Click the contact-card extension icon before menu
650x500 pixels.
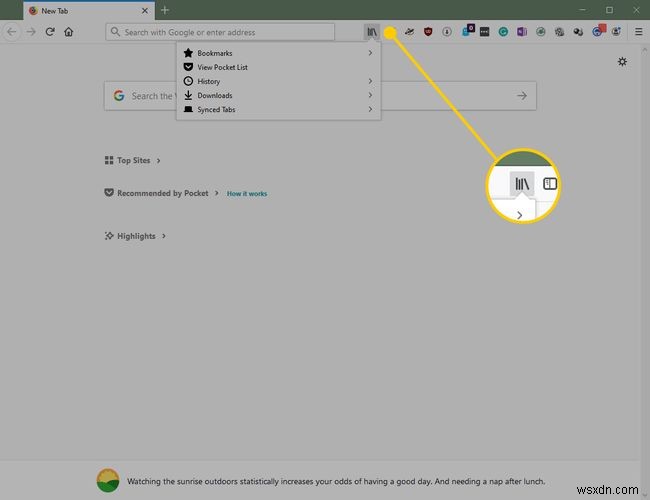point(616,32)
